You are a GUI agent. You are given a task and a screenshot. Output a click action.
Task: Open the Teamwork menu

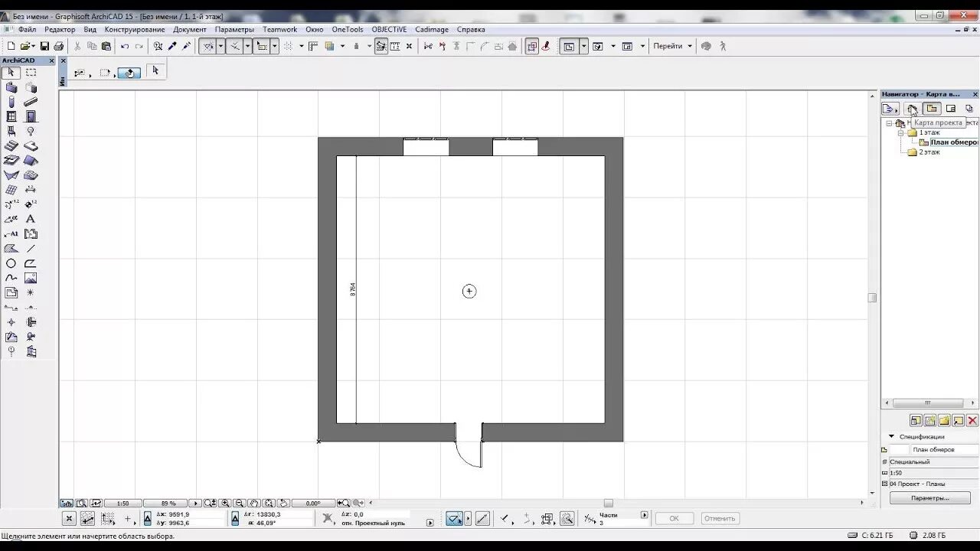coord(279,29)
